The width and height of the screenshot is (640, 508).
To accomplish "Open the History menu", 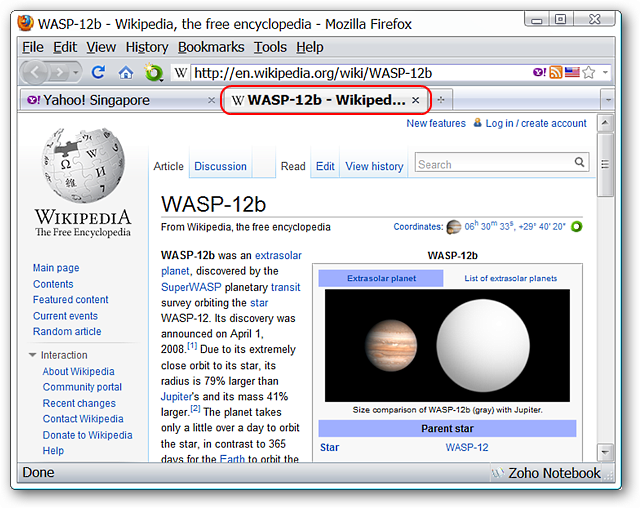I will tap(147, 47).
